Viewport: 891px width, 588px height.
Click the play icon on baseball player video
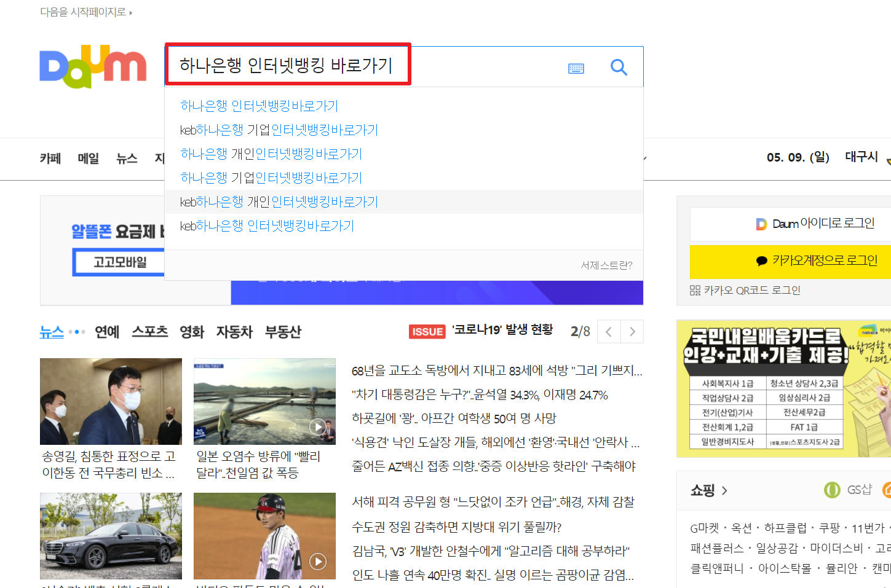click(317, 561)
